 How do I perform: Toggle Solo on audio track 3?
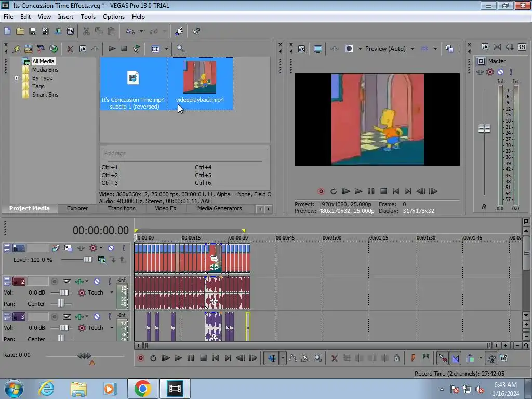[109, 316]
